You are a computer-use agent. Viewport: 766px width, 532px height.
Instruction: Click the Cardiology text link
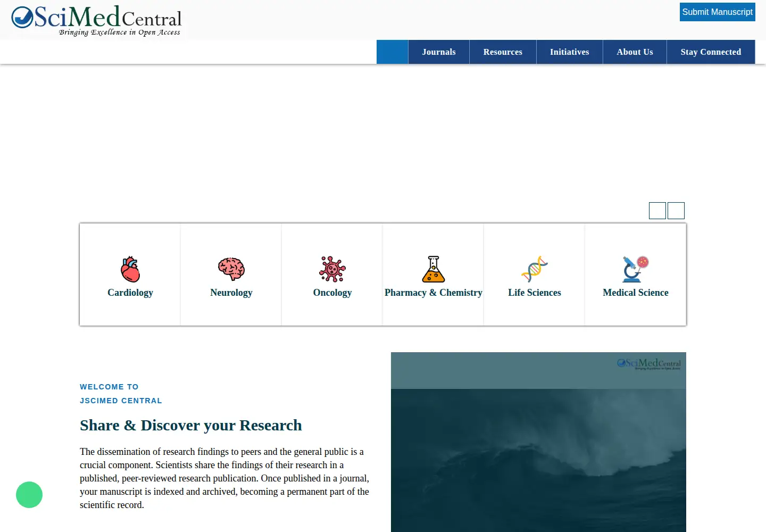pos(130,293)
